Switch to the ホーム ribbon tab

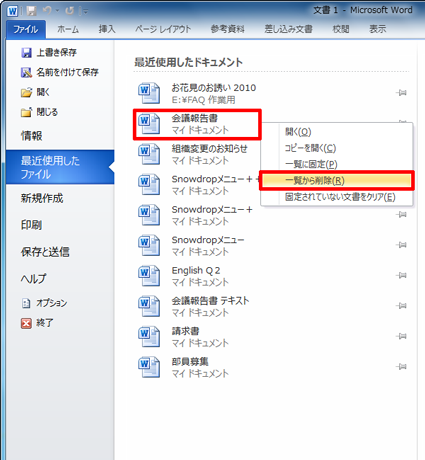68,29
